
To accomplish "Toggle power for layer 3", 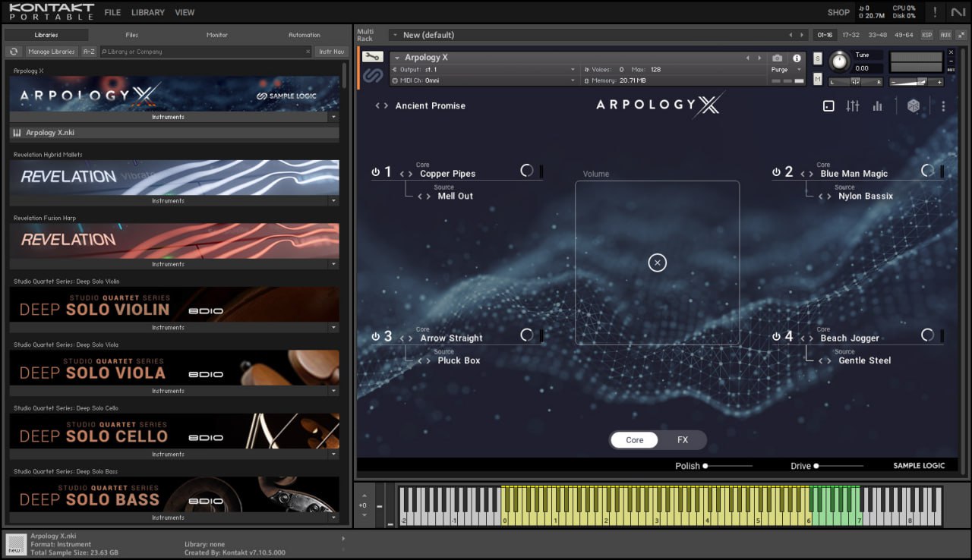I will pyautogui.click(x=376, y=336).
